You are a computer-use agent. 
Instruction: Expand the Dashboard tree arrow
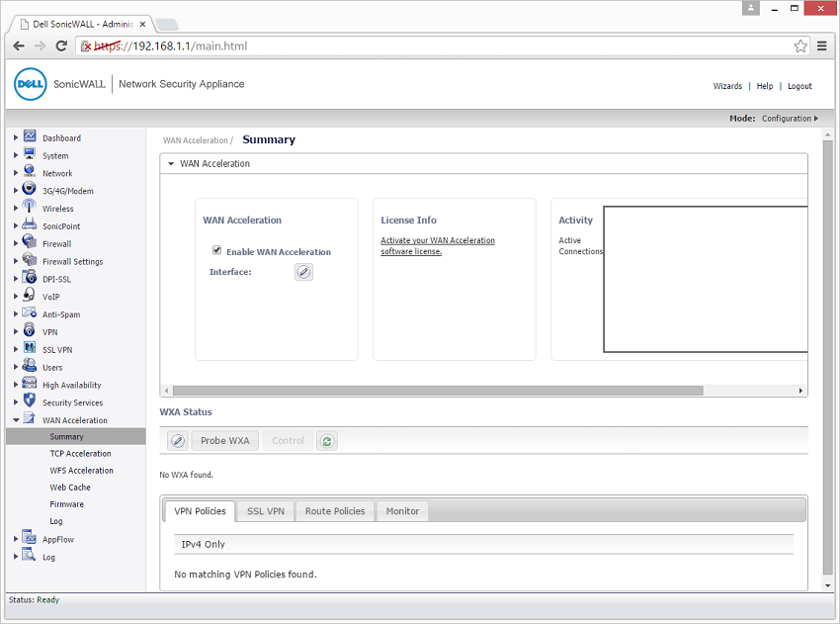[16, 137]
